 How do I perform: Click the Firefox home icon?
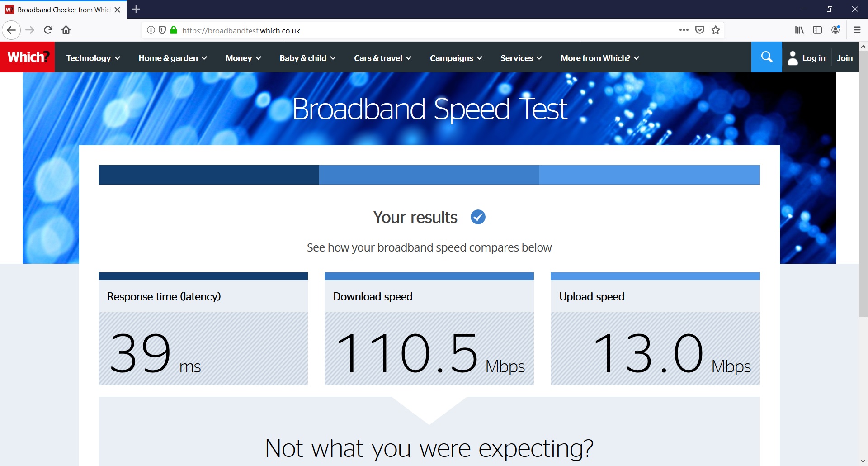coord(66,30)
